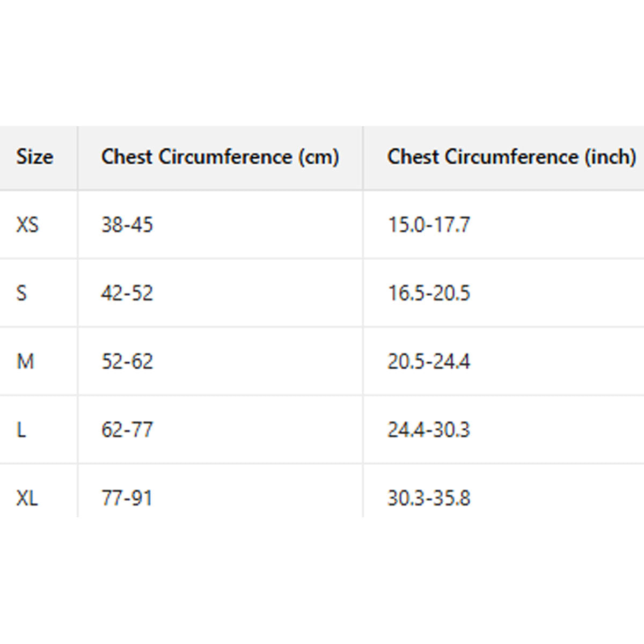Click the 77-91 cm value cell
This screenshot has height=644, width=644.
point(127,498)
